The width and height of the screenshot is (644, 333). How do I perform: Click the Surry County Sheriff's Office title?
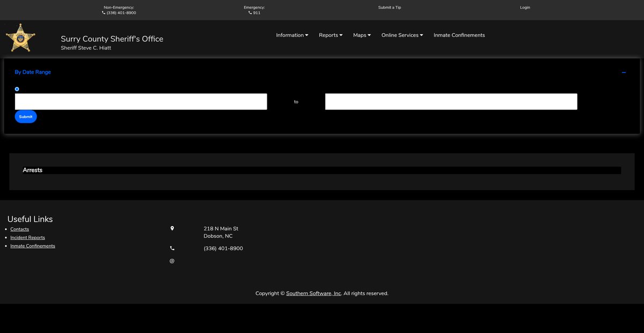click(112, 39)
